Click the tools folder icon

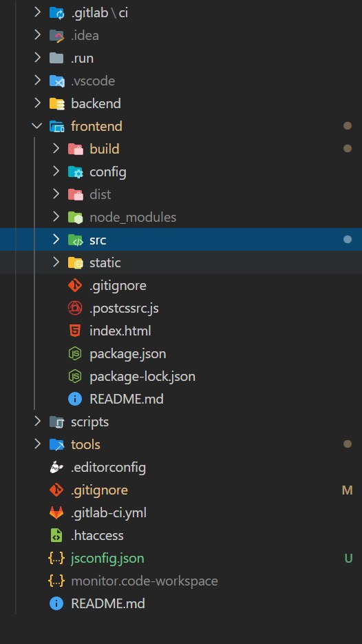[56, 444]
